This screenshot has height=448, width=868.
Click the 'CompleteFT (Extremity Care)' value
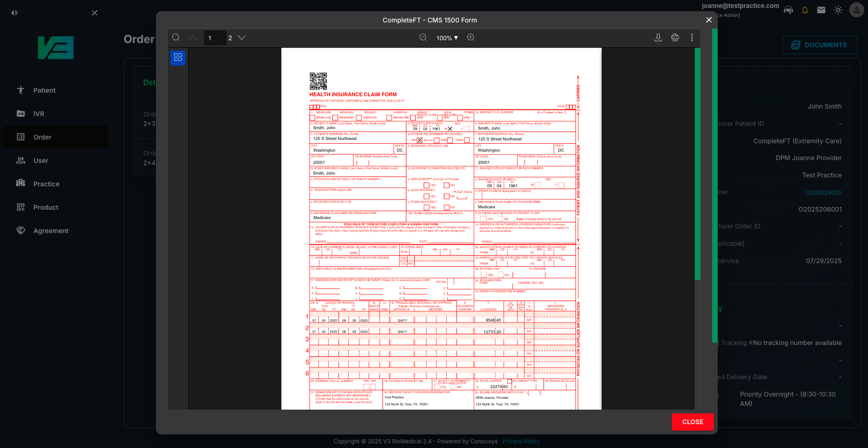coord(797,141)
